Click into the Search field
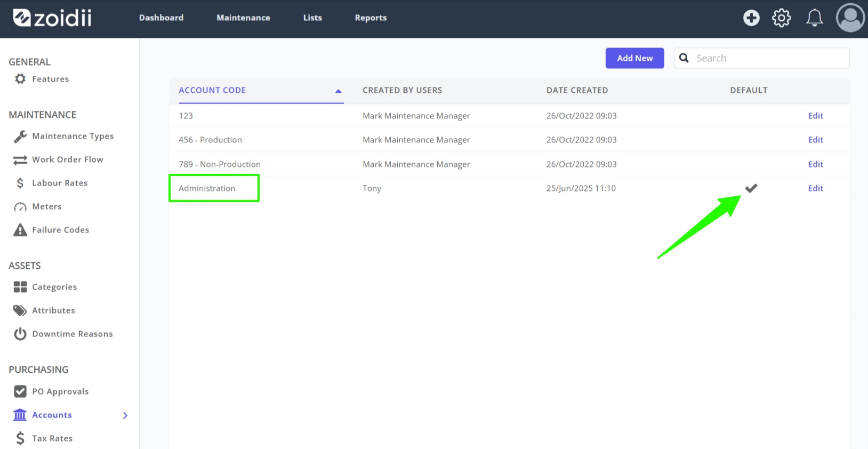Screen dimensions: 868x449 (762, 58)
